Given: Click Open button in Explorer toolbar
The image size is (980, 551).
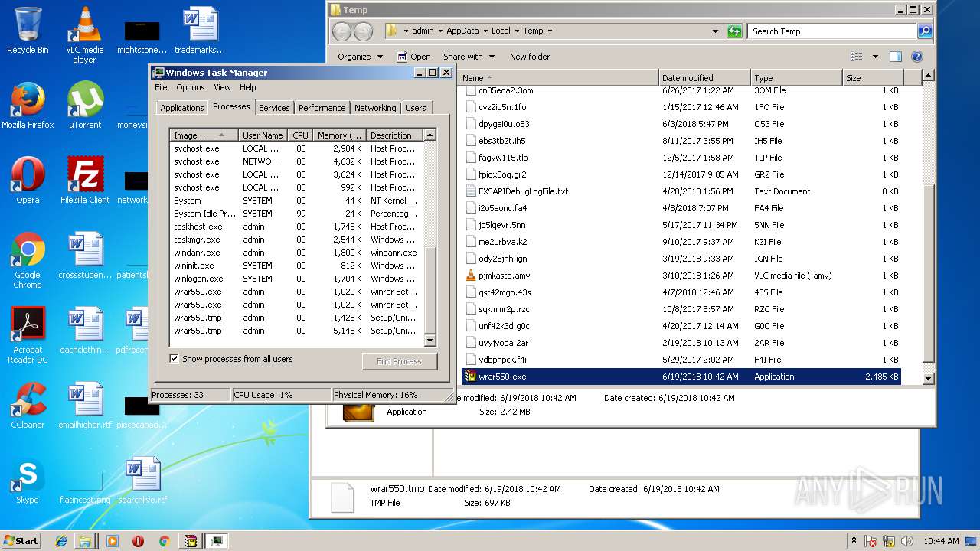Looking at the screenshot, I should [x=413, y=57].
